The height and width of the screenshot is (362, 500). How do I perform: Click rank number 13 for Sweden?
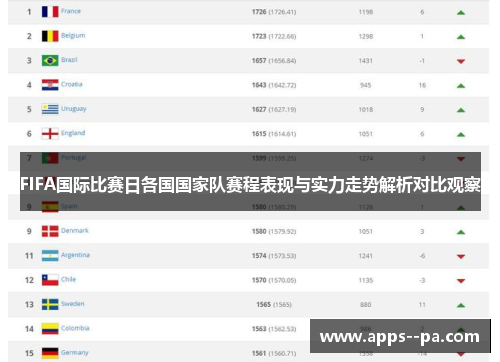click(x=29, y=305)
